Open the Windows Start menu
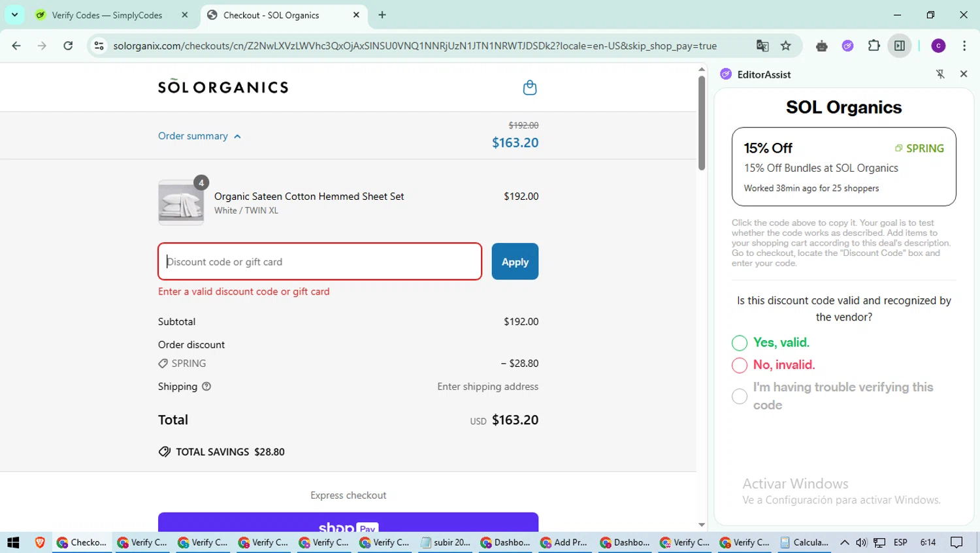The width and height of the screenshot is (980, 553). (x=13, y=543)
